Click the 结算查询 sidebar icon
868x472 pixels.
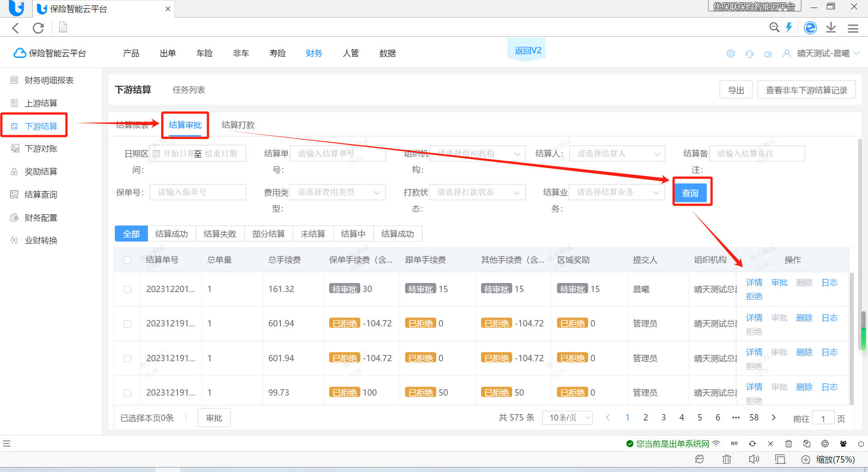coord(14,194)
